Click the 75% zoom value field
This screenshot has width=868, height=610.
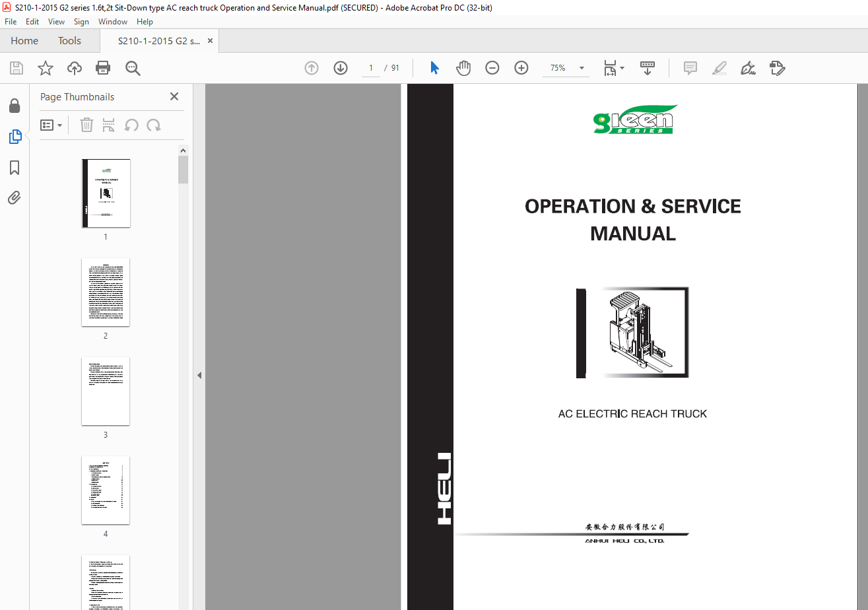click(558, 68)
